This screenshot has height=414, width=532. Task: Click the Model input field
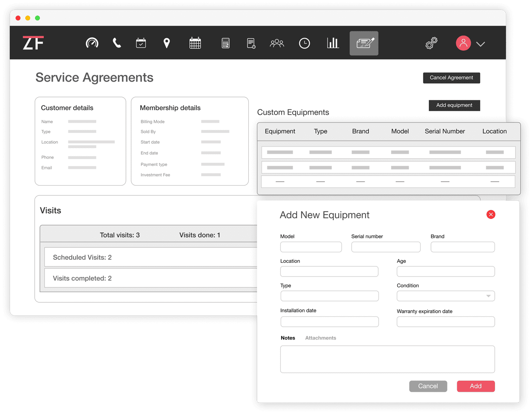click(311, 247)
